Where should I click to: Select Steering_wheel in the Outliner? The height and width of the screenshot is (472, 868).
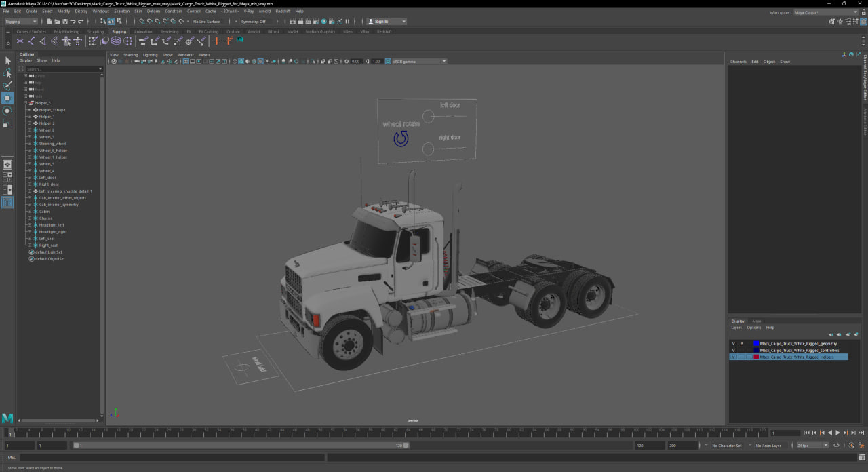[53, 144]
